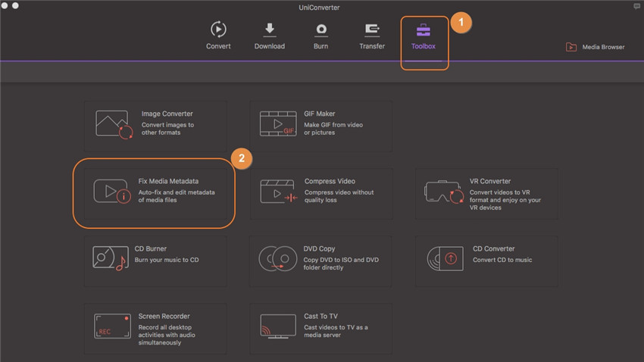Click "Make GIF from video or pictures" text
The height and width of the screenshot is (362, 644).
pyautogui.click(x=333, y=129)
